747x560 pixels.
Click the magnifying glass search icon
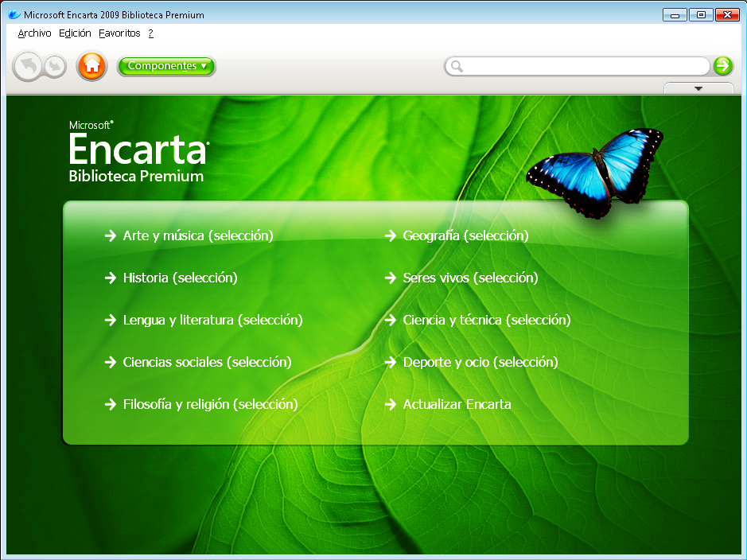point(457,66)
